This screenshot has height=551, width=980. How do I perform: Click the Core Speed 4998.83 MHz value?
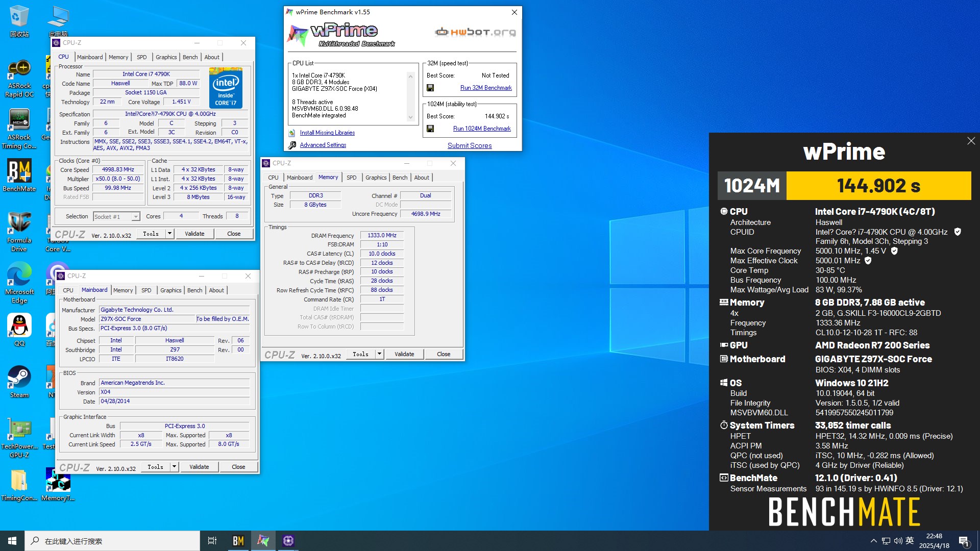(118, 170)
